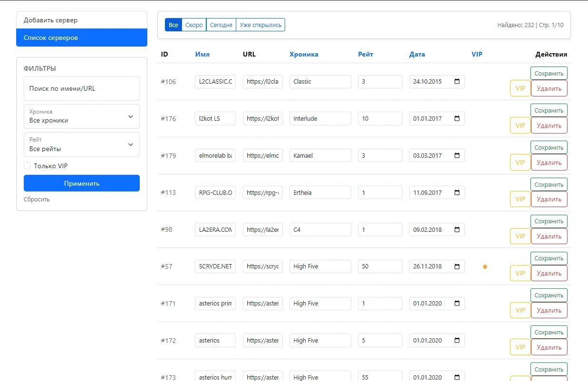
Task: Open calendar for RPG-CLUB date 11.09.2017
Action: pos(457,192)
